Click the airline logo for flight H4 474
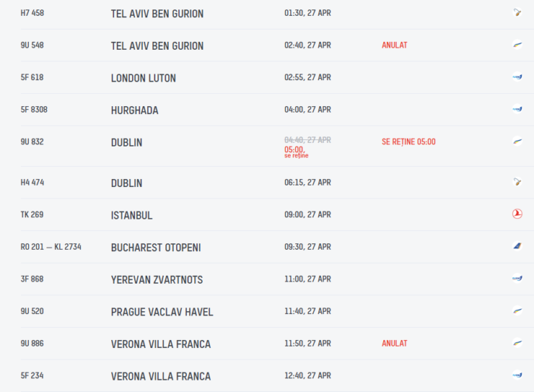 [x=517, y=182]
